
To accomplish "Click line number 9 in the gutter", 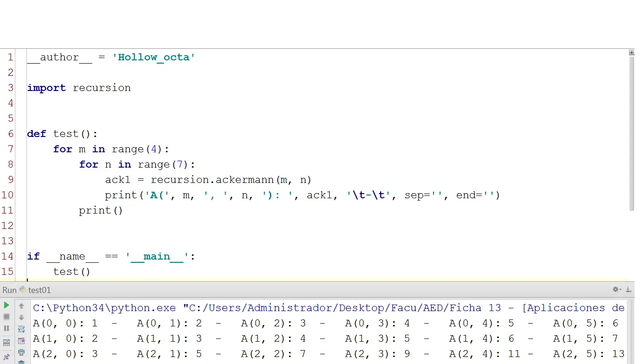I will (x=11, y=180).
